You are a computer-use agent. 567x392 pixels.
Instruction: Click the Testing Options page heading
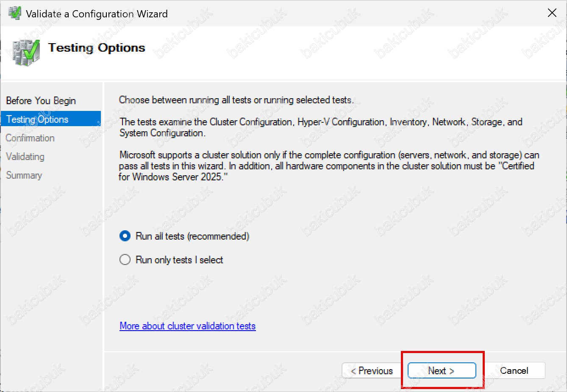[97, 48]
